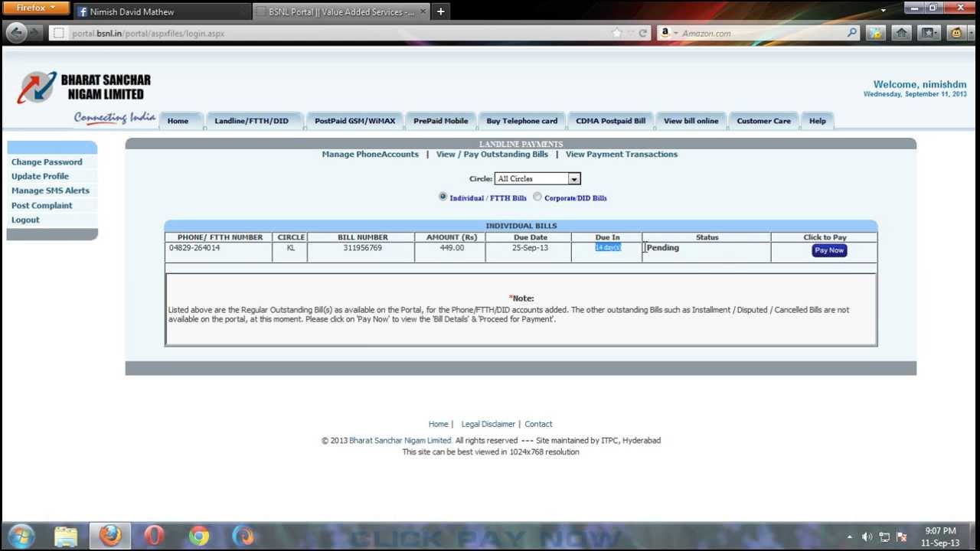This screenshot has height=551, width=980.
Task: Click phone number 04829-264014 cell
Action: 219,252
